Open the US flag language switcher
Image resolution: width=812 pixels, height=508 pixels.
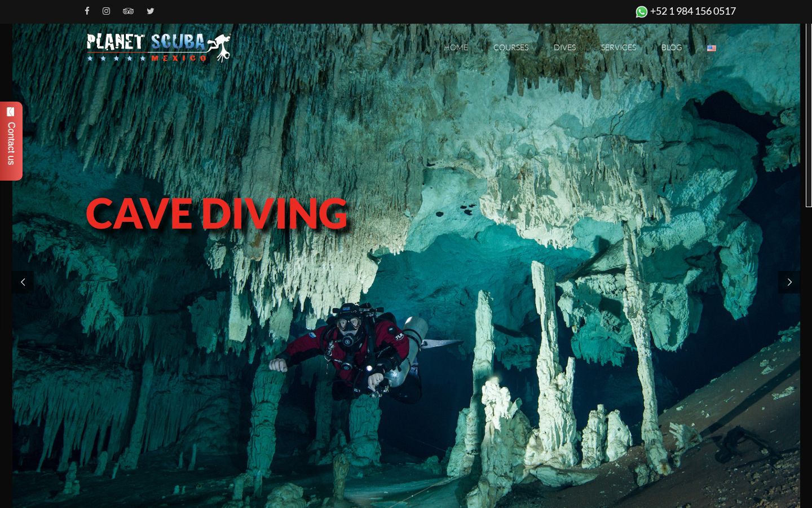(711, 48)
